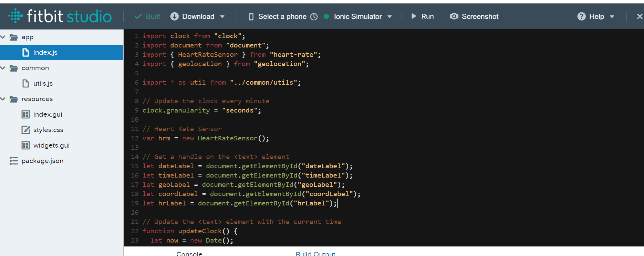The image size is (644, 256).
Task: Click "seconds" in the granularity line
Action: (240, 110)
